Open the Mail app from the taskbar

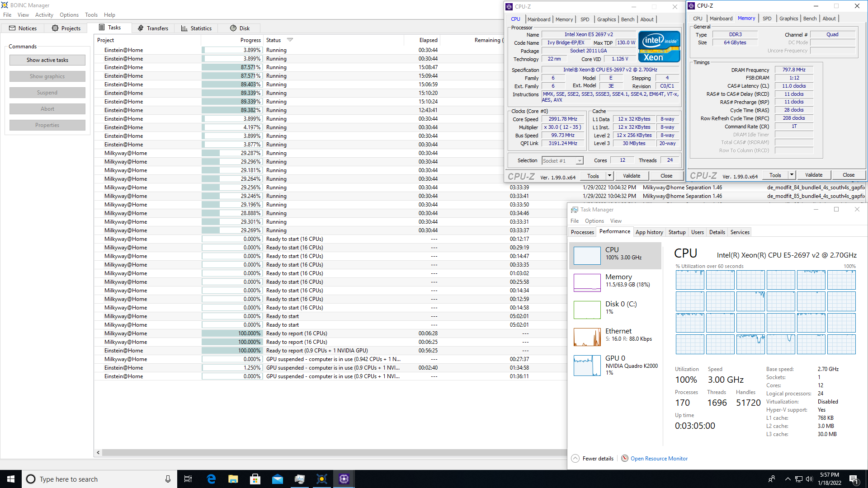tap(278, 479)
